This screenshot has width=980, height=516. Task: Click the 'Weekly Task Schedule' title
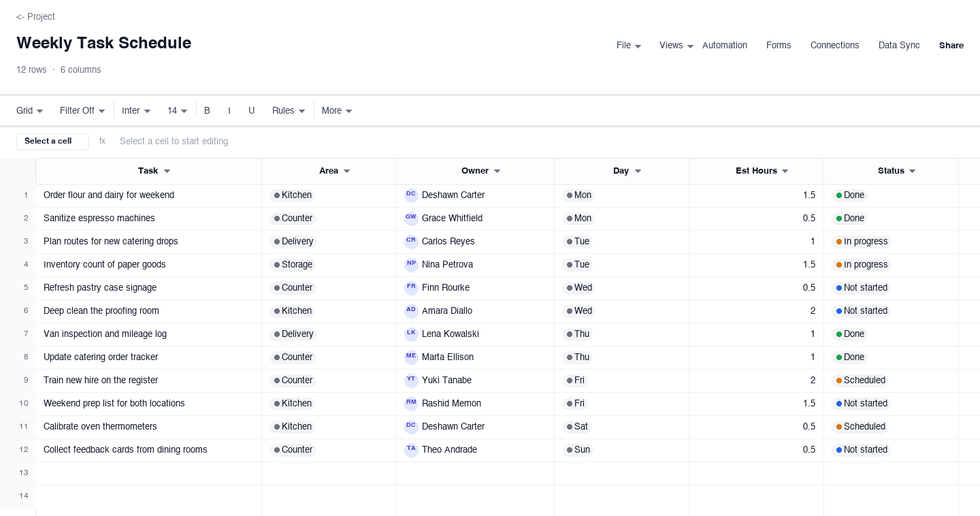[103, 43]
